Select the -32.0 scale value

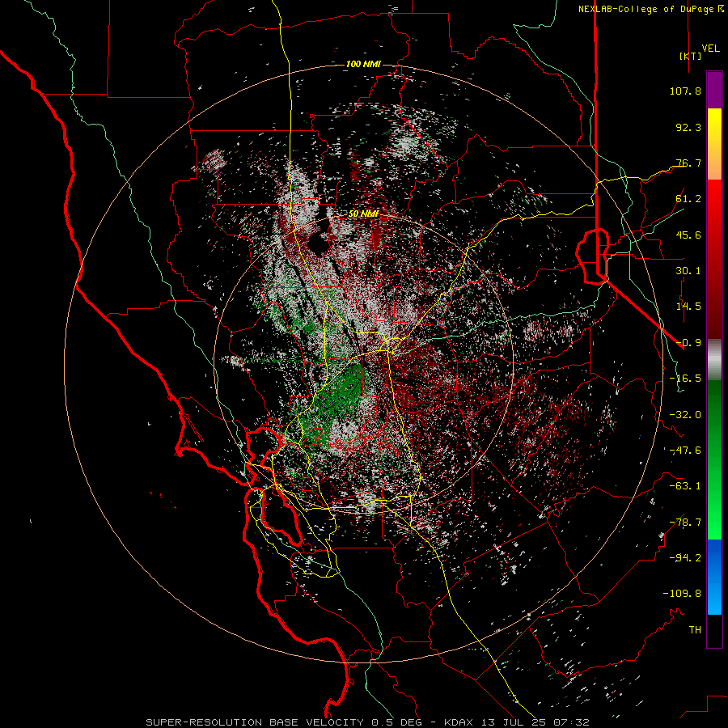pos(685,415)
